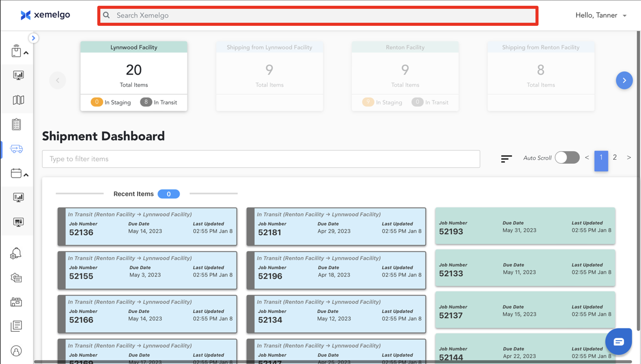Collapse the calendar section caret
641x364 pixels.
point(26,175)
